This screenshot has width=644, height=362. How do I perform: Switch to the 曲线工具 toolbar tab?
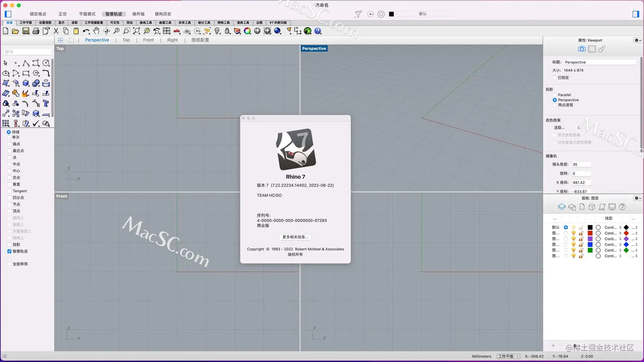(x=146, y=23)
